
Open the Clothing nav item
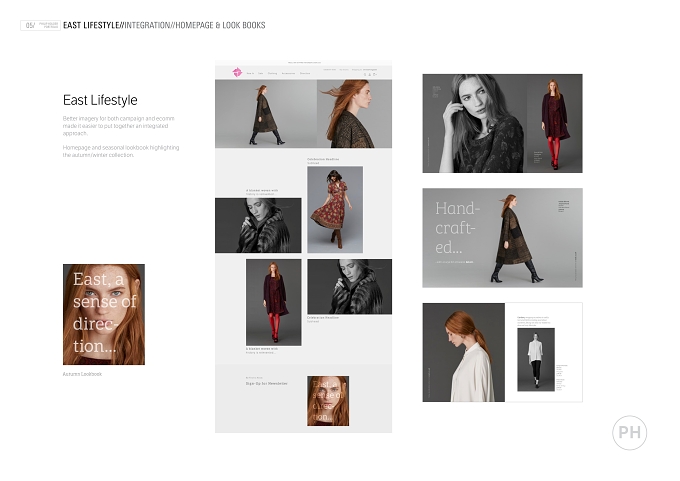click(x=272, y=73)
